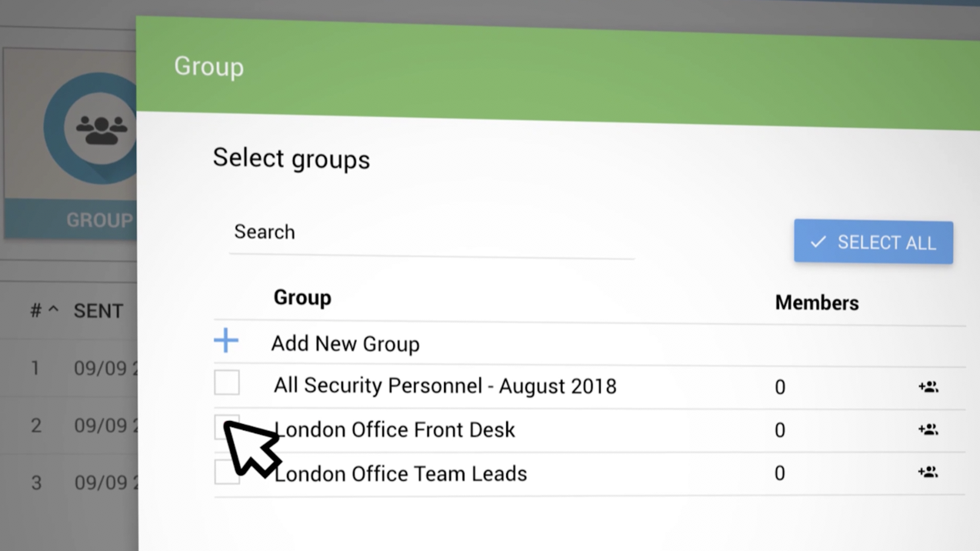Toggle sort caret beside the # column
The width and height of the screenshot is (980, 551).
[x=53, y=310]
